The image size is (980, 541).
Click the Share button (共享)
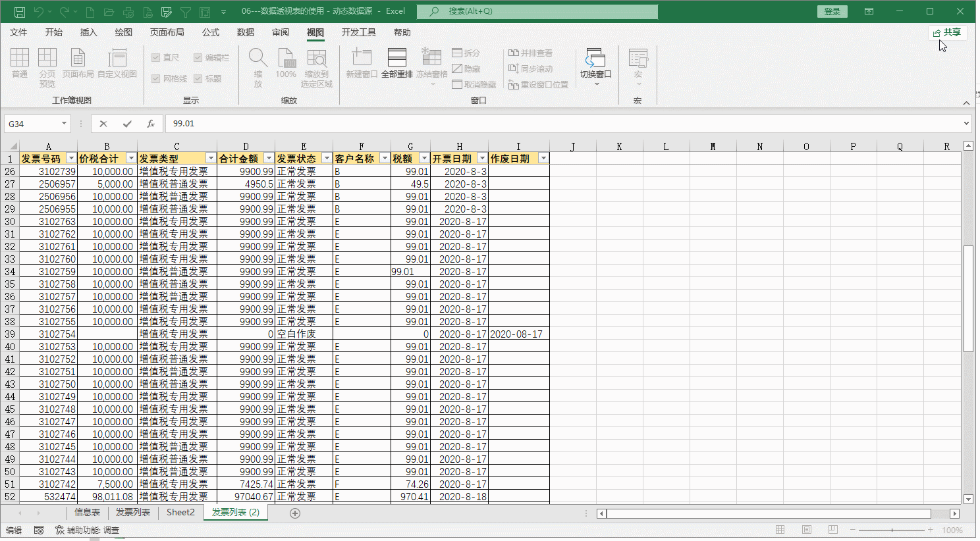[947, 32]
